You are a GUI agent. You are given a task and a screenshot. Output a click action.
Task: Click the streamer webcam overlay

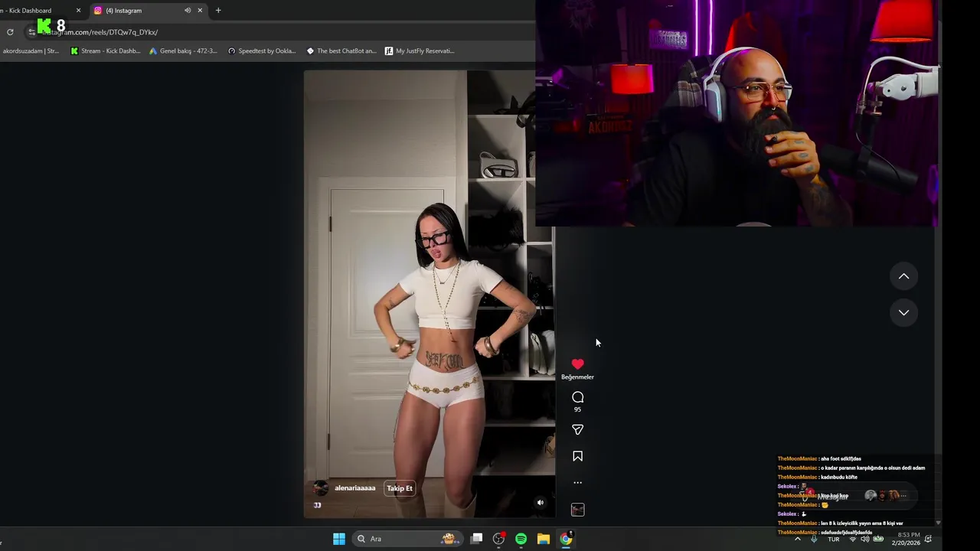(x=737, y=113)
